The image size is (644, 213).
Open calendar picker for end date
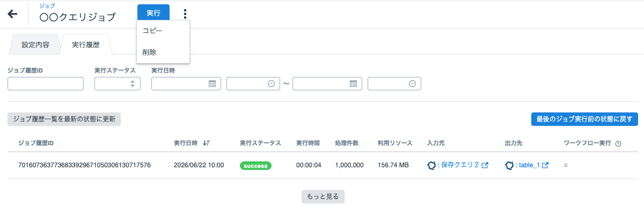353,83
